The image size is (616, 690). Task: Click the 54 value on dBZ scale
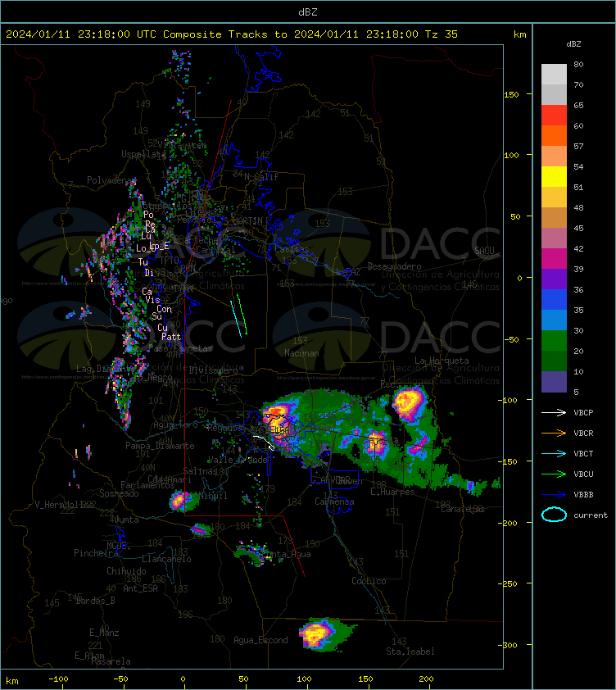tap(578, 167)
